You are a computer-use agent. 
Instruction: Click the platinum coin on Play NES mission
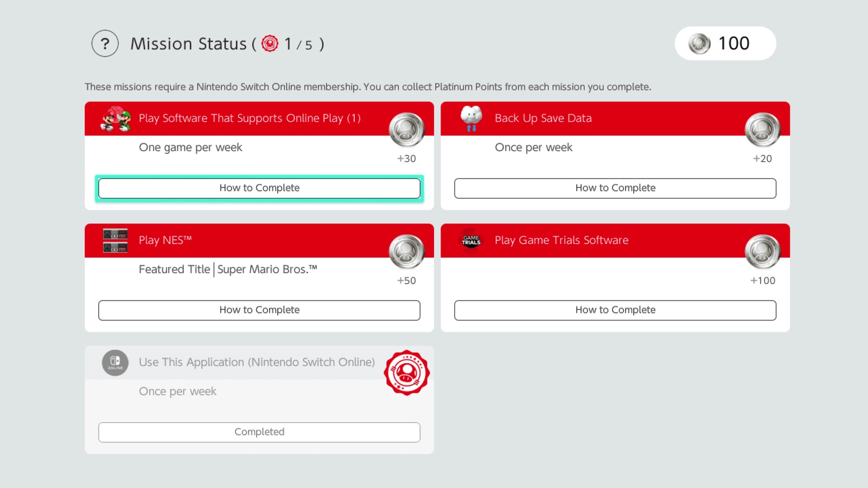coord(406,252)
